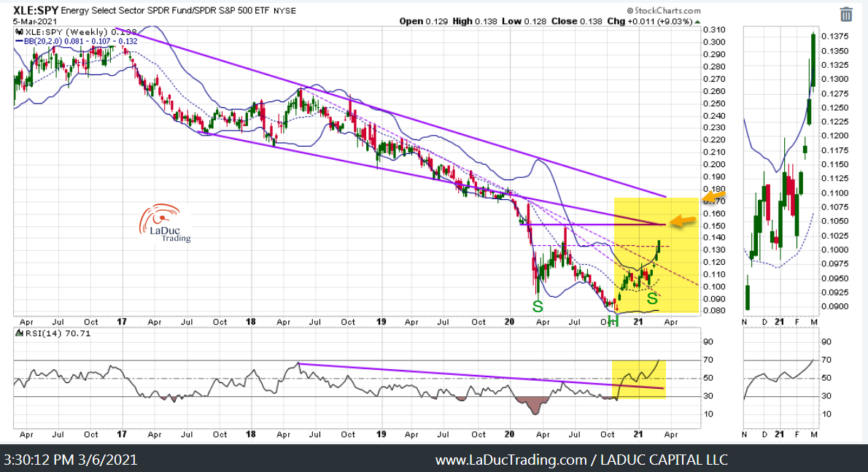This screenshot has height=472, width=868.
Task: Open the www.LaDucTrading.com footer link
Action: [x=511, y=460]
